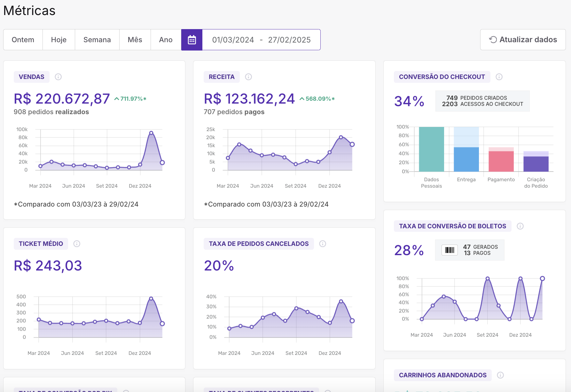Show info for Ticket Médio
The image size is (571, 392).
tap(77, 244)
